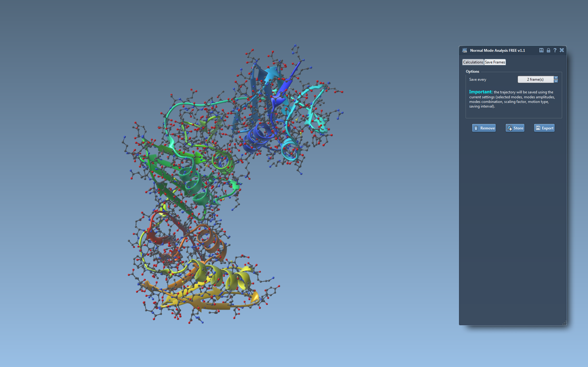Click the Normal Mode Analysis title bar text
This screenshot has height=367, width=588.
pyautogui.click(x=497, y=51)
